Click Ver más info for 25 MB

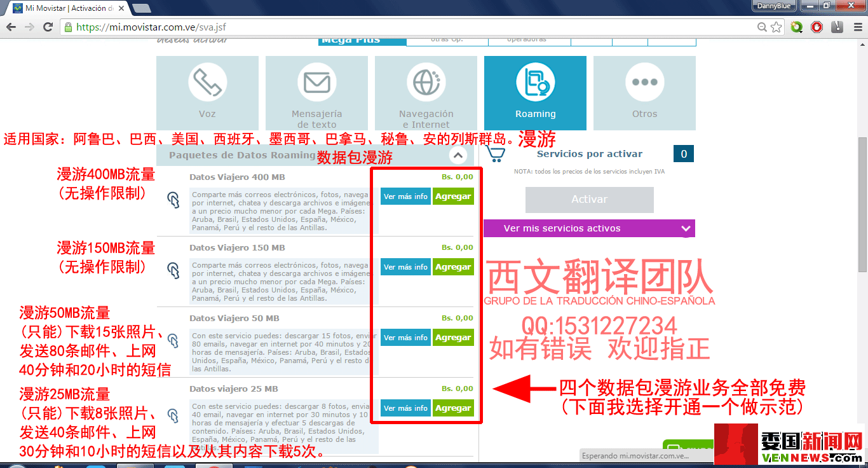tap(405, 408)
